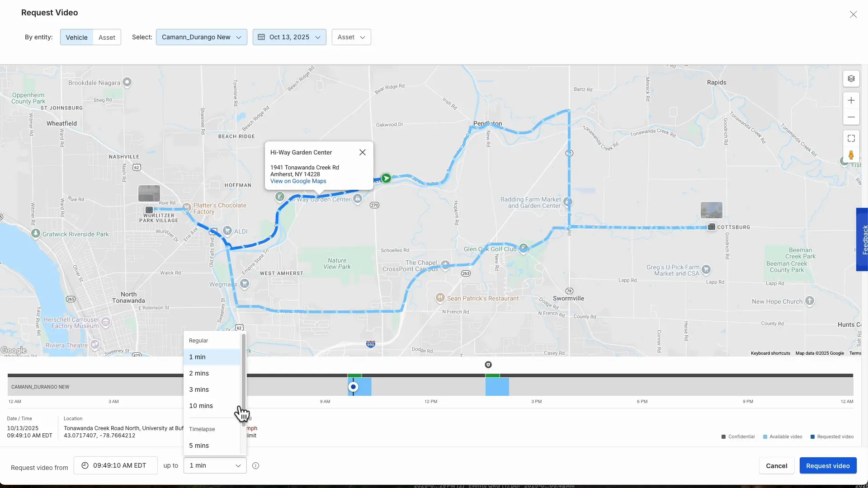Zoom out on the map
868x488 pixels.
(x=852, y=117)
